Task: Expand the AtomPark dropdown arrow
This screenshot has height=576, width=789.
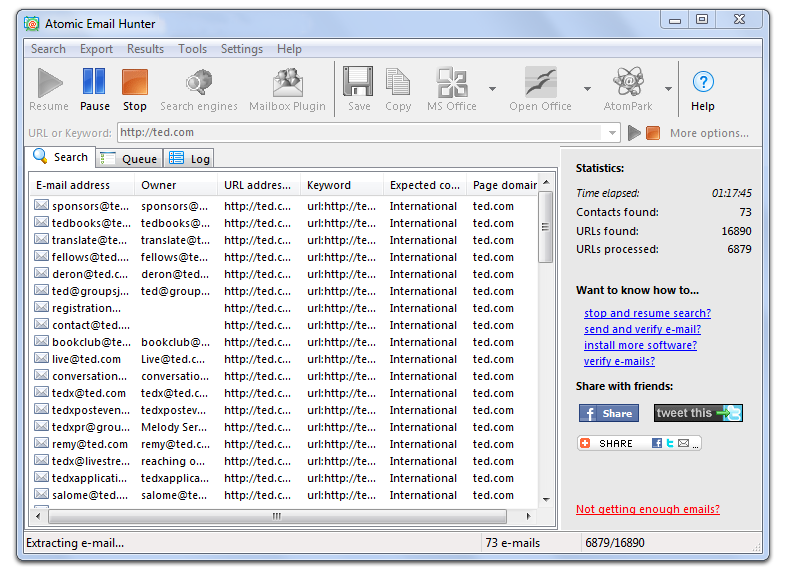Action: pyautogui.click(x=668, y=89)
